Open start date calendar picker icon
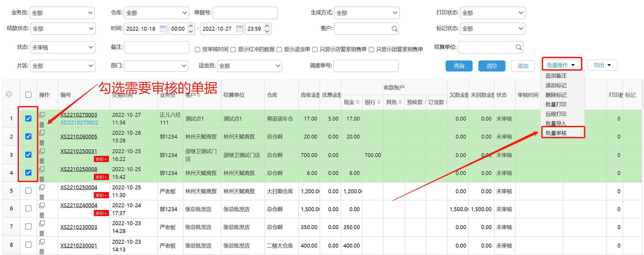Image resolution: width=644 pixels, height=255 pixels. [163, 28]
